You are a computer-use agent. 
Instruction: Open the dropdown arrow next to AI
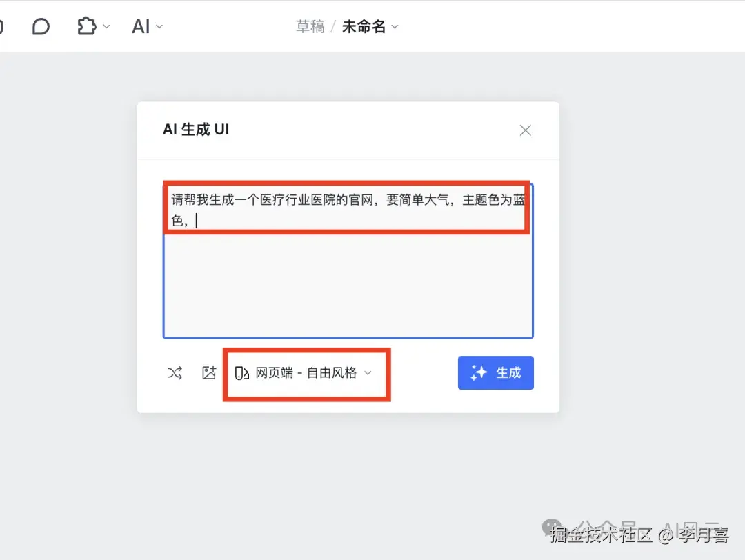[159, 28]
